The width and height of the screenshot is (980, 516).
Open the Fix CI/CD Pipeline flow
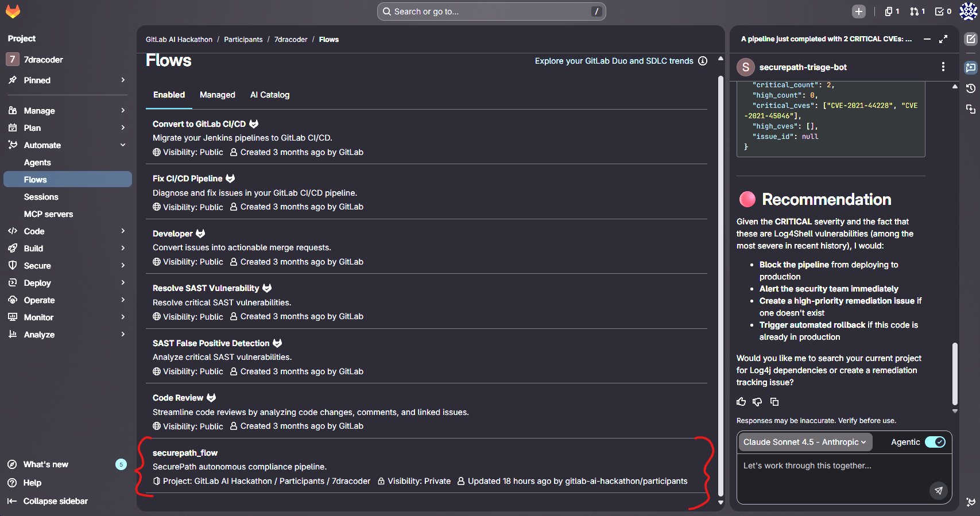point(187,179)
